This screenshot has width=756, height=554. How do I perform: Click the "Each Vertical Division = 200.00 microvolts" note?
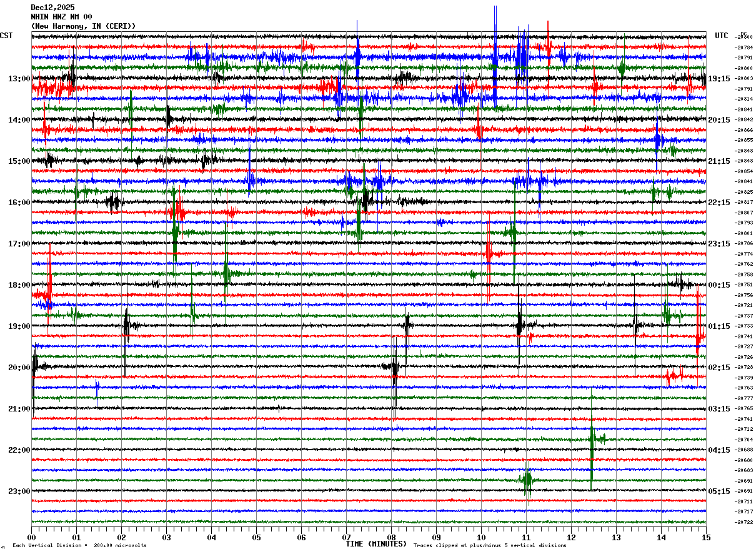[80, 546]
